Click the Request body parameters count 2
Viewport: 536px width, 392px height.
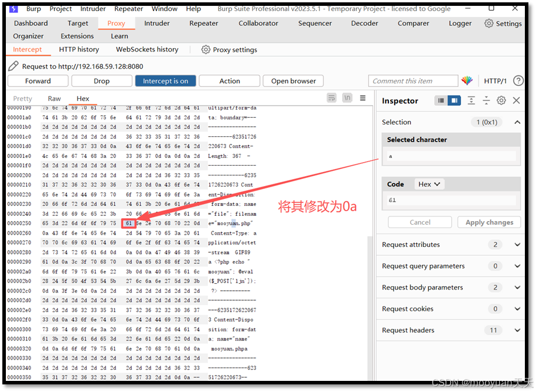click(x=495, y=287)
